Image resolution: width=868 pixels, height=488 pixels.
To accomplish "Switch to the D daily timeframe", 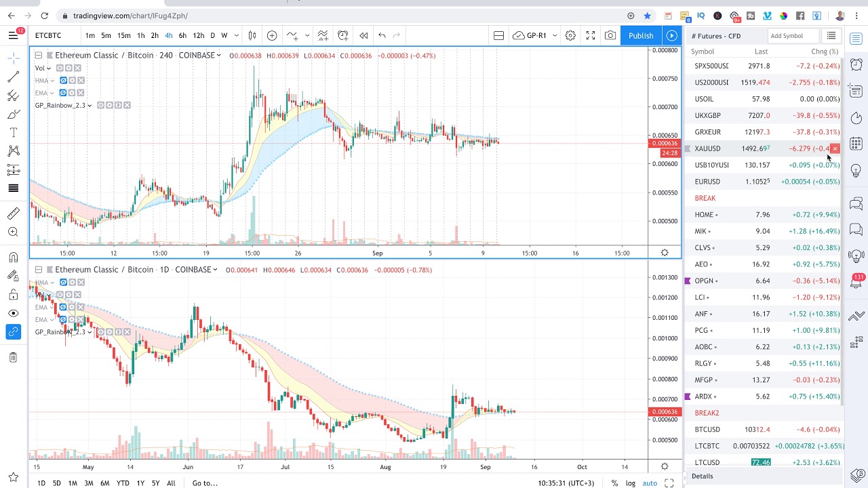I will tap(212, 35).
